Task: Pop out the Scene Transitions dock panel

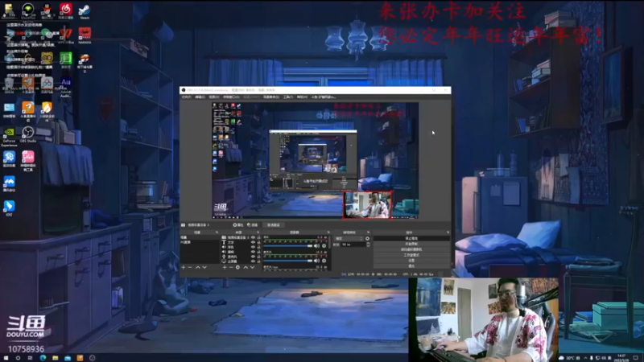Action: tap(369, 232)
